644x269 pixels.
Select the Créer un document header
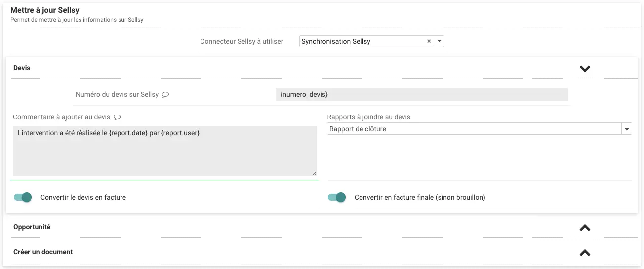coord(43,252)
